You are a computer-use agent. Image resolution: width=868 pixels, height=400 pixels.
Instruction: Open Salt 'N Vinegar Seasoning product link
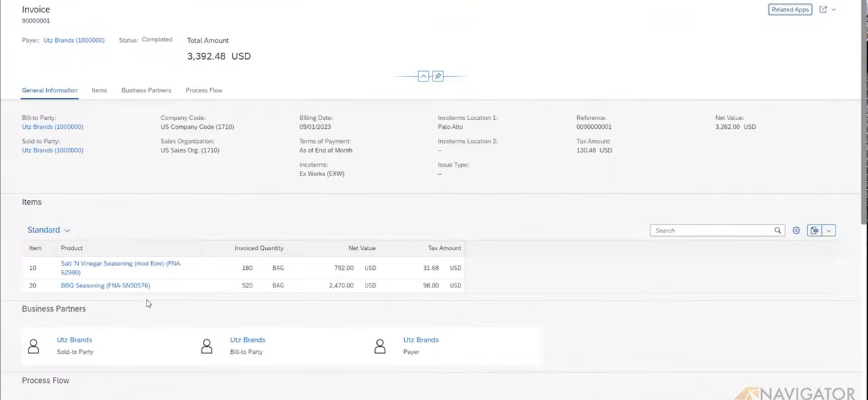point(121,268)
